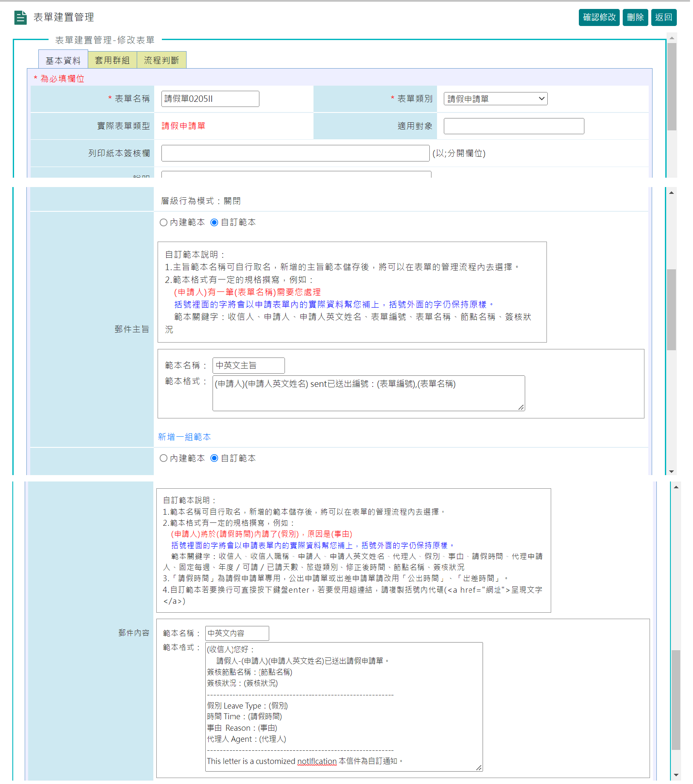Click the 確認修改 button
693x784 pixels.
point(599,17)
